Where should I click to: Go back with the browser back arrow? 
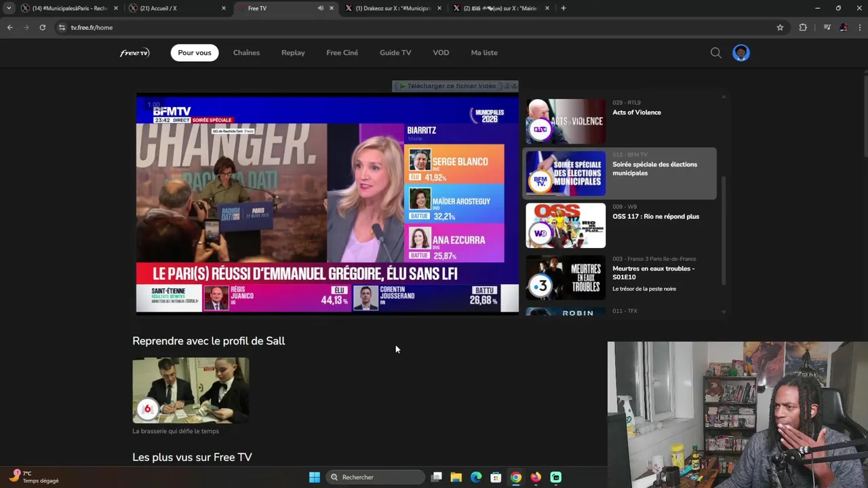tap(9, 27)
